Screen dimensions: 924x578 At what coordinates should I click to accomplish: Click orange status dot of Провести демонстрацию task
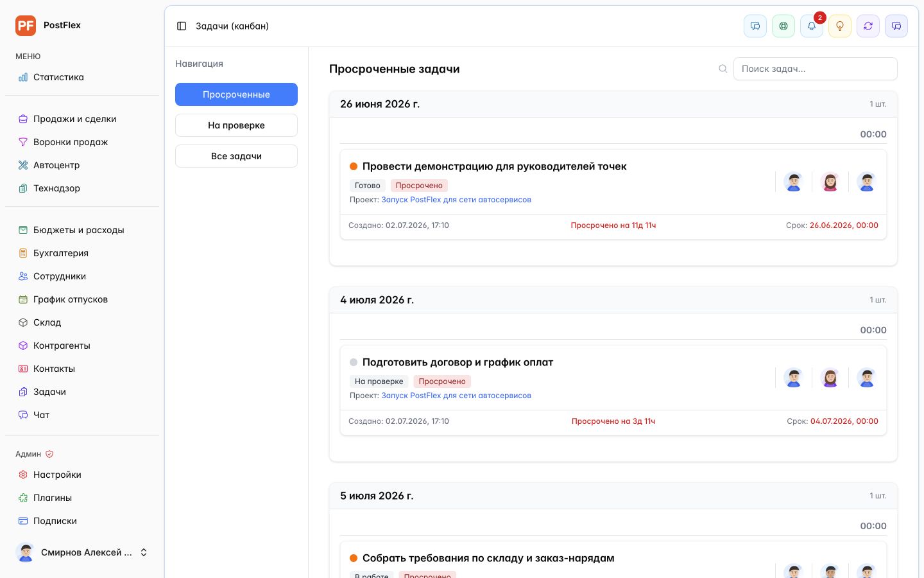[354, 166]
